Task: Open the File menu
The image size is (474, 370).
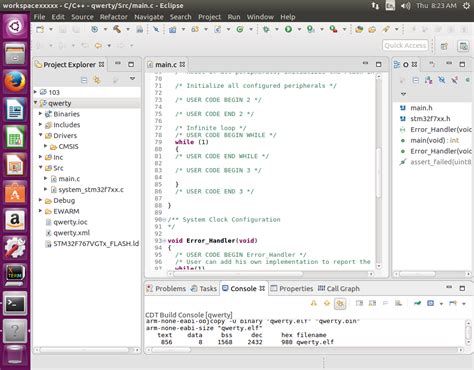Action: tap(39, 17)
